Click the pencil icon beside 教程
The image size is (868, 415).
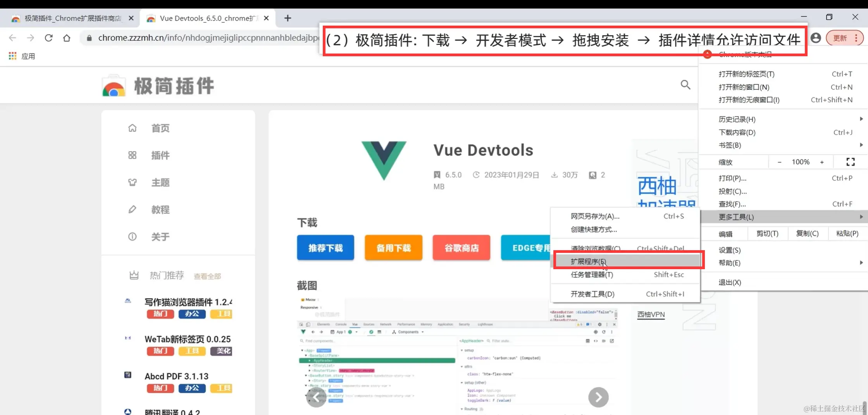click(133, 209)
